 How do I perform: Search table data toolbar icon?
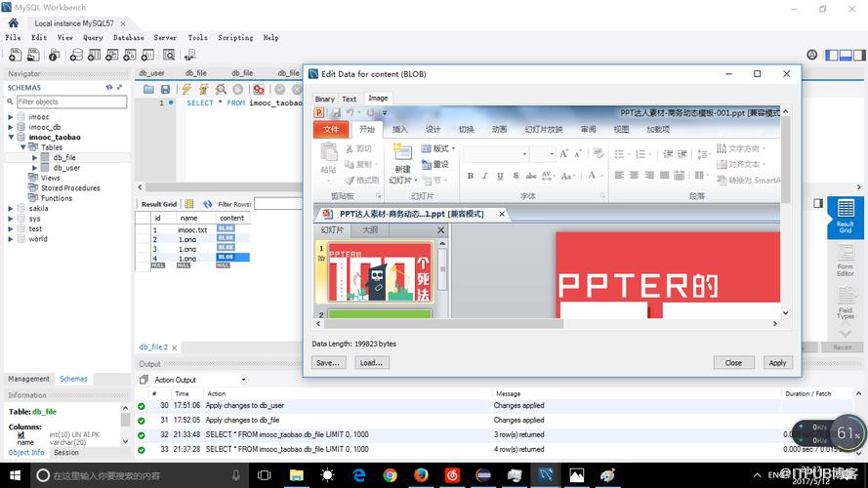[169, 55]
